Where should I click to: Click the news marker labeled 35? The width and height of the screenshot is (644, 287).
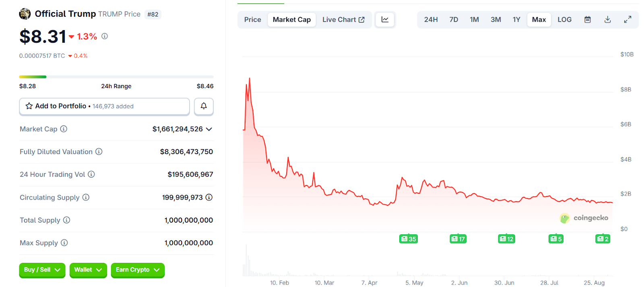click(408, 239)
